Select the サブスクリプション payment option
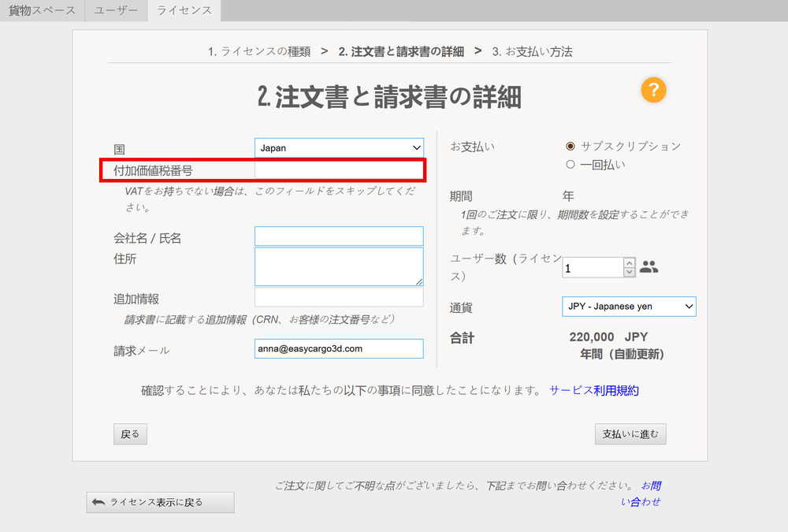788x532 pixels. tap(571, 146)
